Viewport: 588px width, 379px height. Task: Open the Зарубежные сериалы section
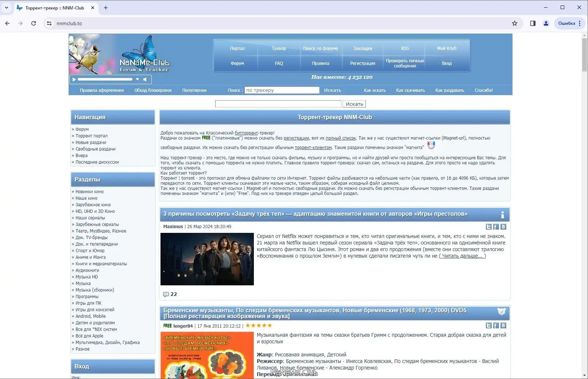[x=97, y=224]
